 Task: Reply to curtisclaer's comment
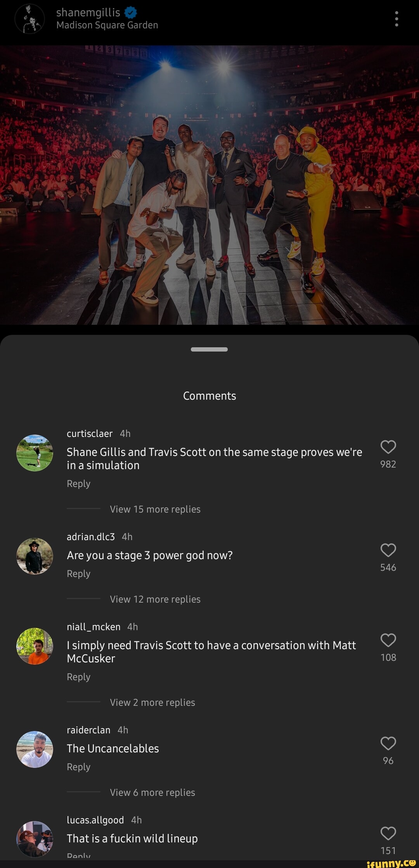tap(78, 484)
